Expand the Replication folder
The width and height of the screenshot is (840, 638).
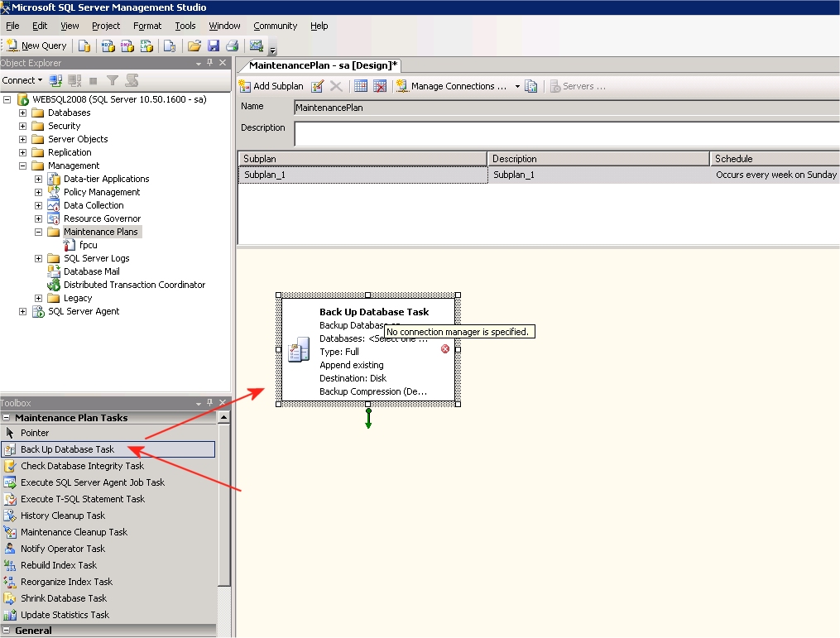pyautogui.click(x=22, y=152)
